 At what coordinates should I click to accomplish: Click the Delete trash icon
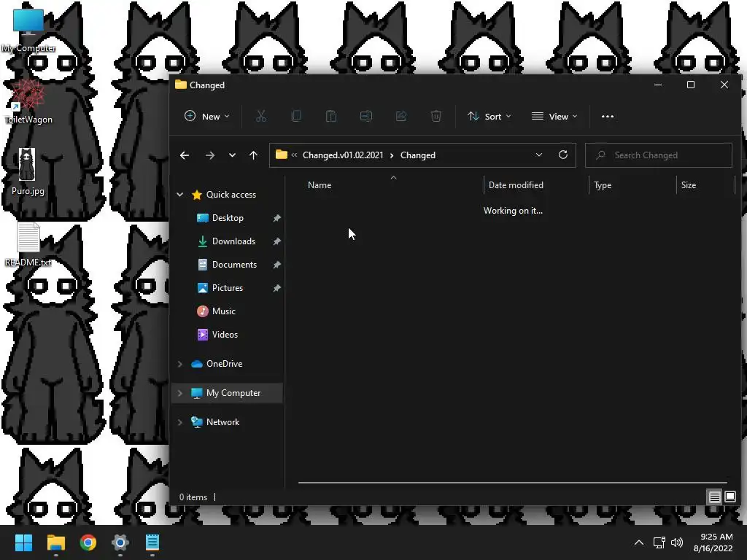[436, 116]
